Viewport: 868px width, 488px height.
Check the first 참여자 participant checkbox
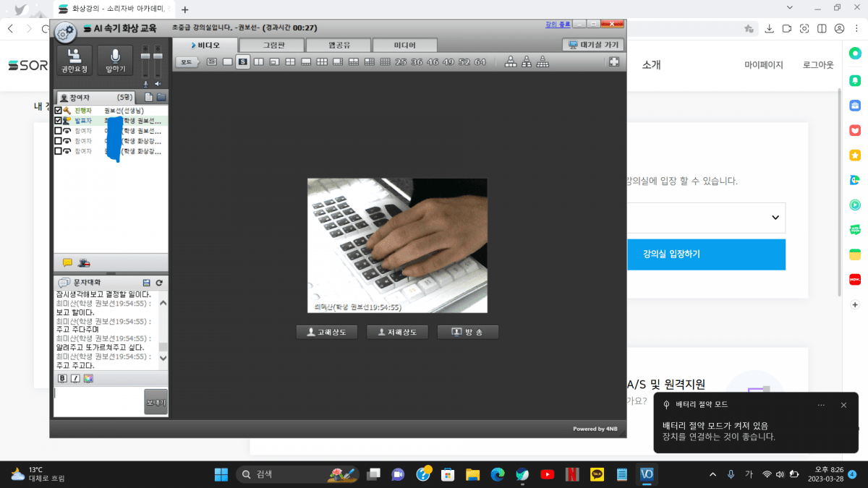(x=59, y=131)
